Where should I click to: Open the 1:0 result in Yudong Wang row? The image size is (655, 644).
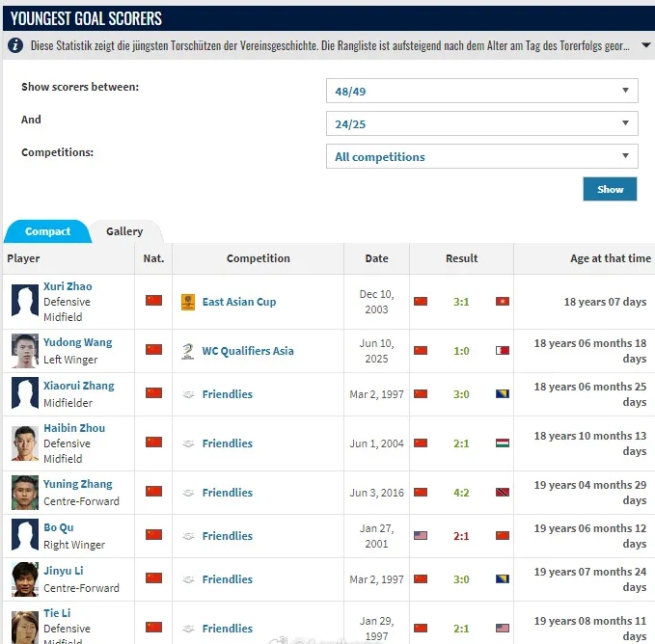tap(461, 351)
